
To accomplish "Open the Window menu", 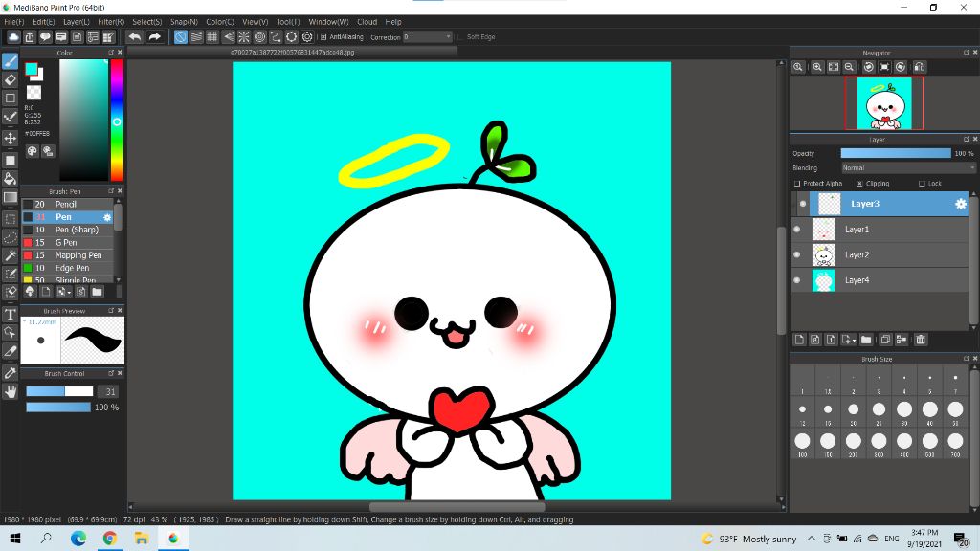I will (x=329, y=22).
